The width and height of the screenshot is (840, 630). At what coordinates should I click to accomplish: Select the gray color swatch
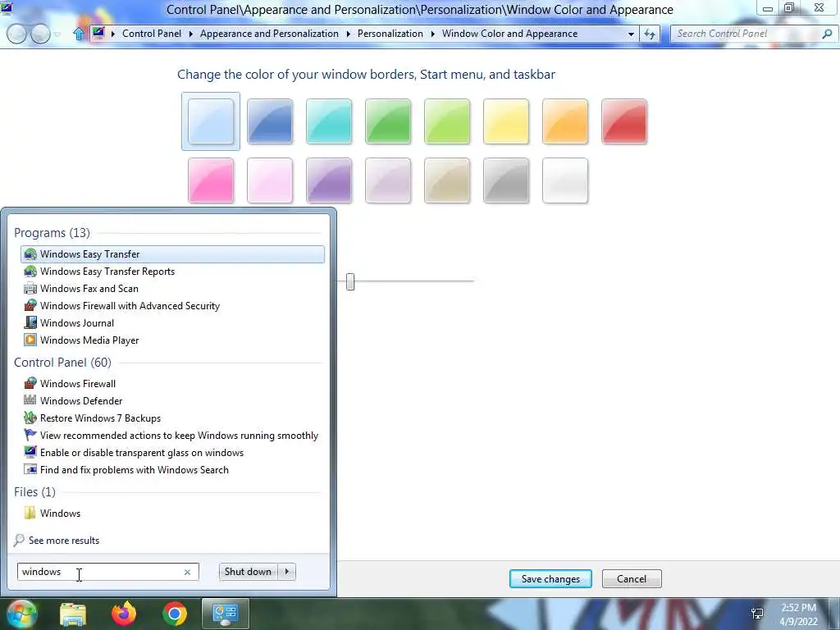(505, 180)
